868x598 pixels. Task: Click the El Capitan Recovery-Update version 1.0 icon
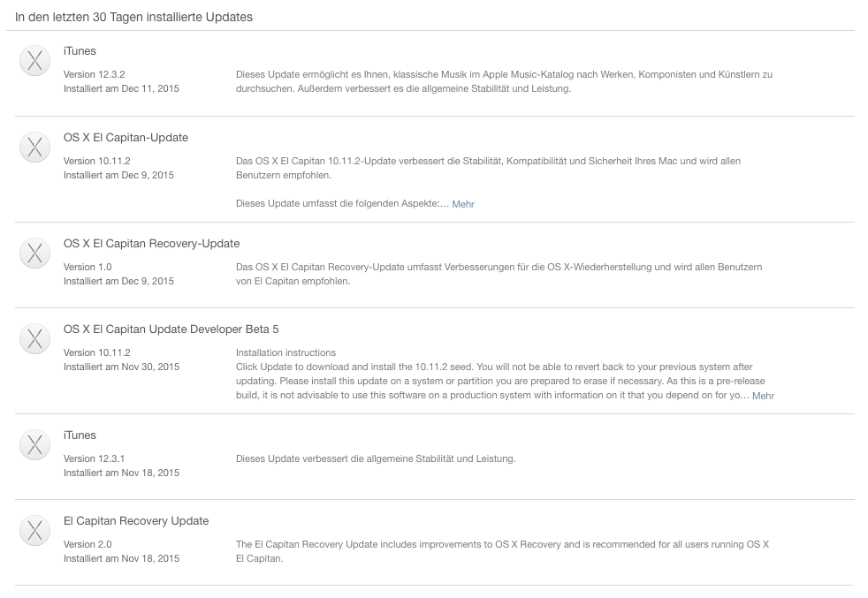pos(34,254)
